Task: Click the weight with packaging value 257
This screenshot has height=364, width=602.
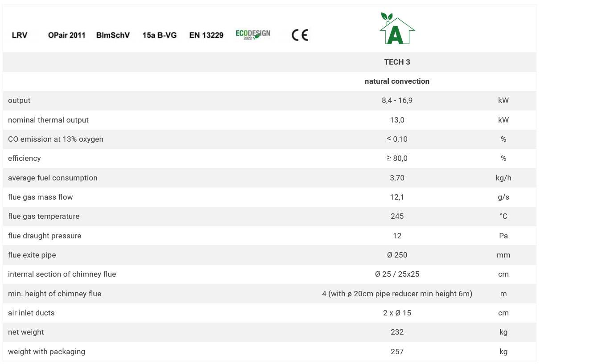Action: point(397,352)
